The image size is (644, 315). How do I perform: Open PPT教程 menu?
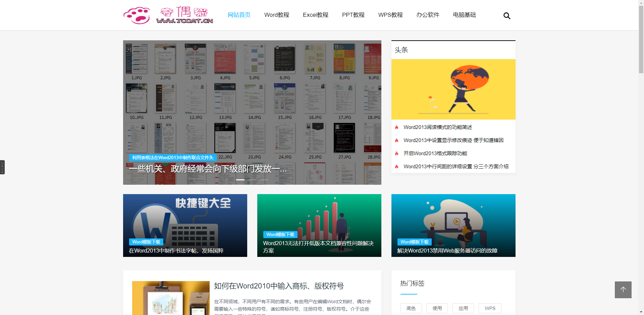pyautogui.click(x=353, y=15)
